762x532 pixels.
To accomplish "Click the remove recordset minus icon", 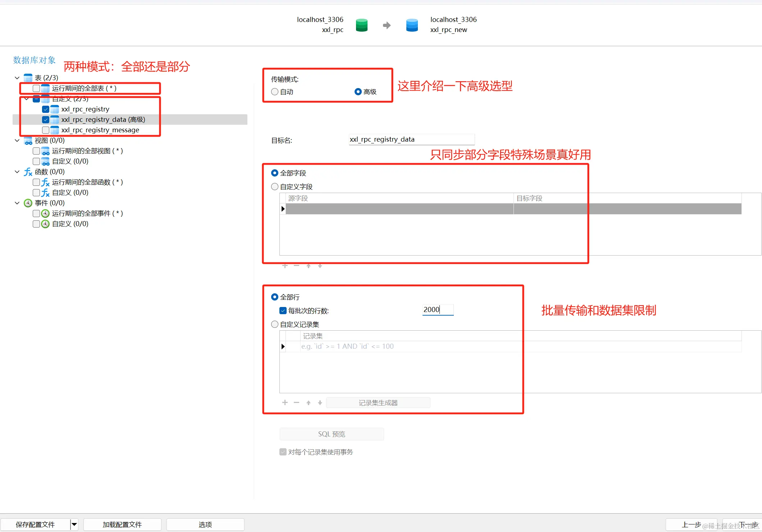I will [x=296, y=403].
